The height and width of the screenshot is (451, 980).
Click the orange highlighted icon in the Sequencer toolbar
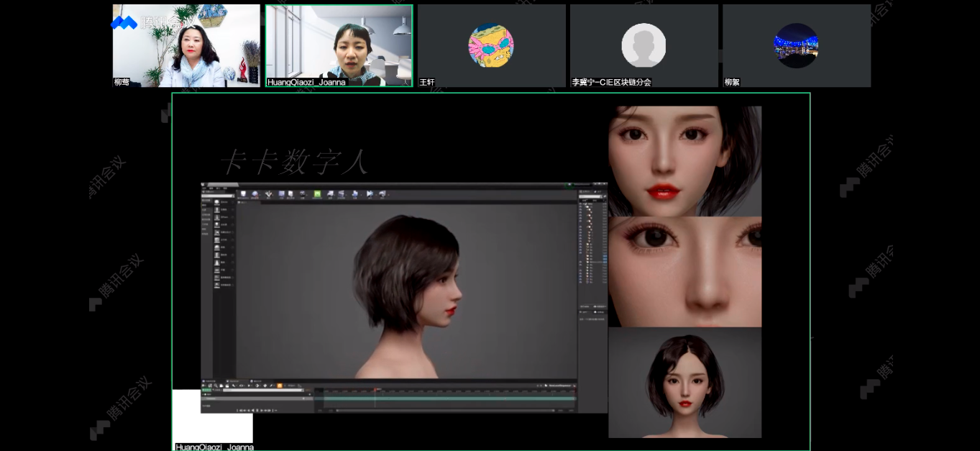tap(279, 386)
